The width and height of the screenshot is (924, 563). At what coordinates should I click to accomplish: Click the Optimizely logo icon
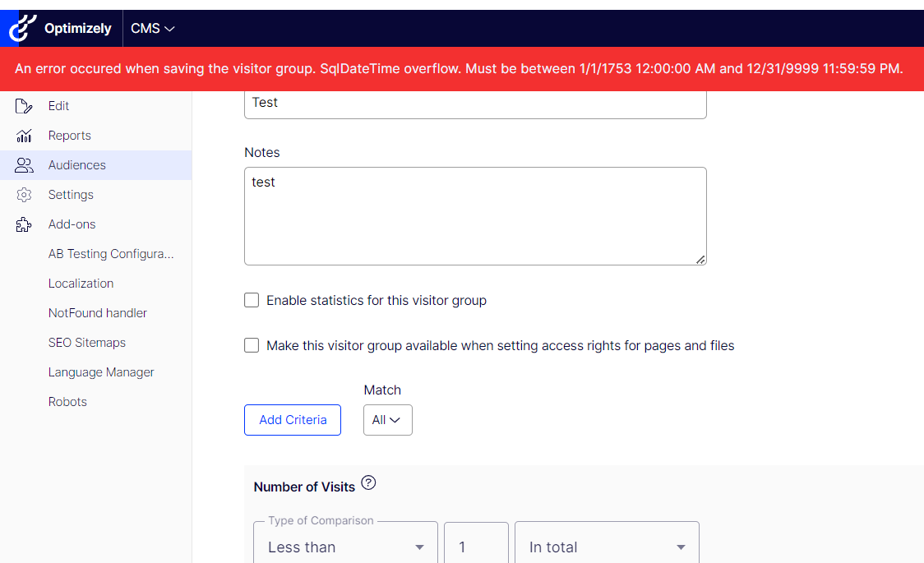[19, 29]
